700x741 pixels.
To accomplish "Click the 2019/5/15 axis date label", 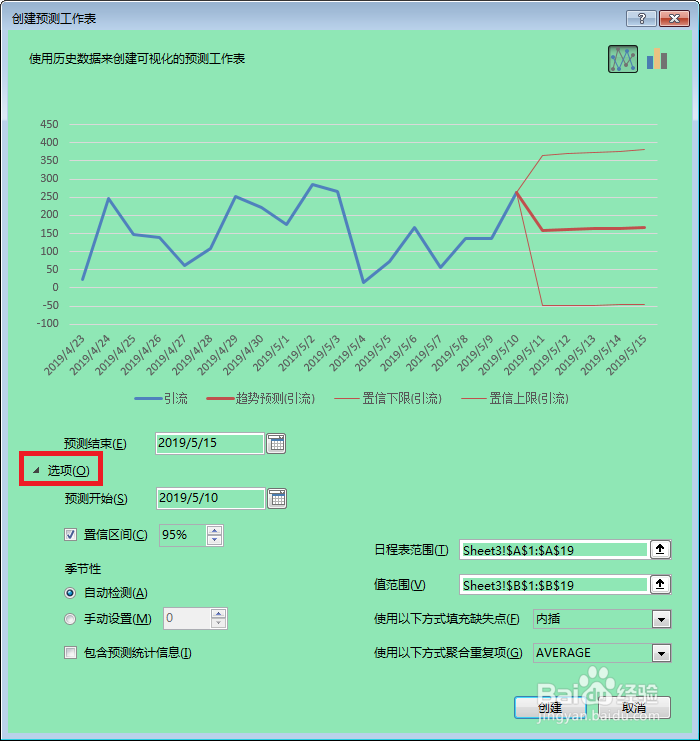I will click(626, 355).
